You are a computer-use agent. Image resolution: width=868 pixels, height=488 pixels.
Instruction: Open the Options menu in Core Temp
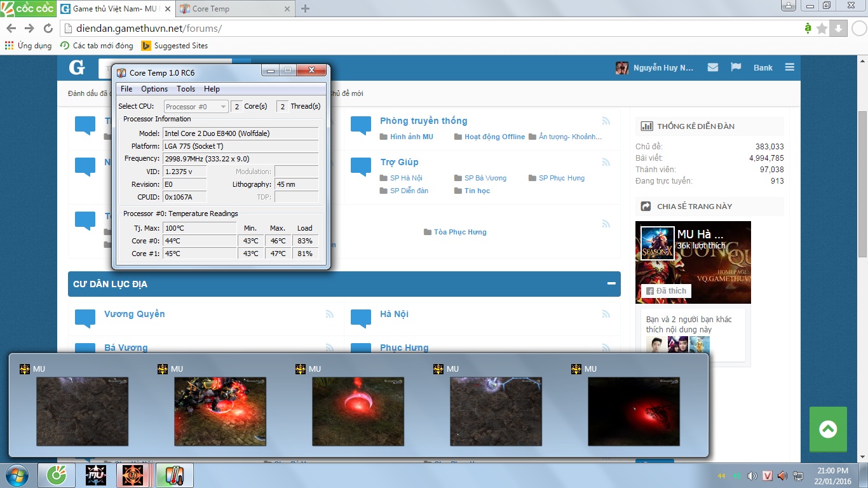[154, 89]
